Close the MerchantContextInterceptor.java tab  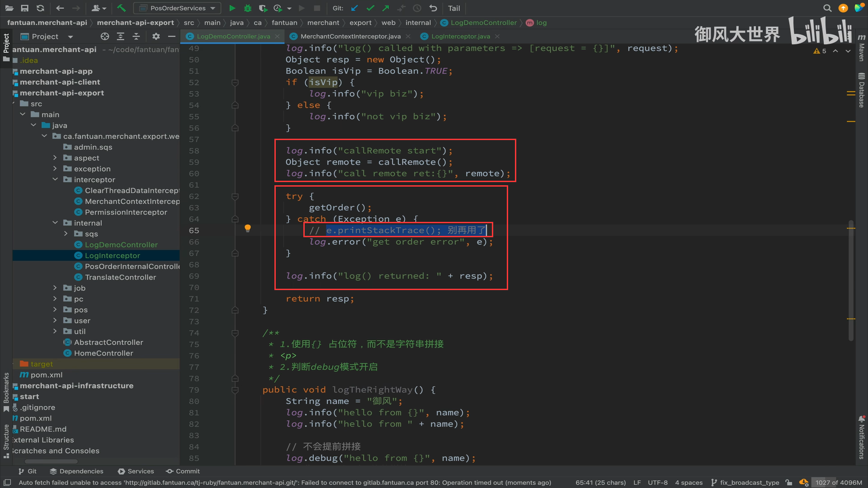(408, 36)
